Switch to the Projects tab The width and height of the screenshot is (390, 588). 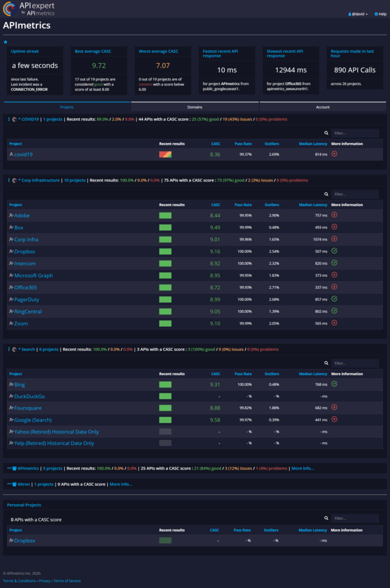click(67, 107)
